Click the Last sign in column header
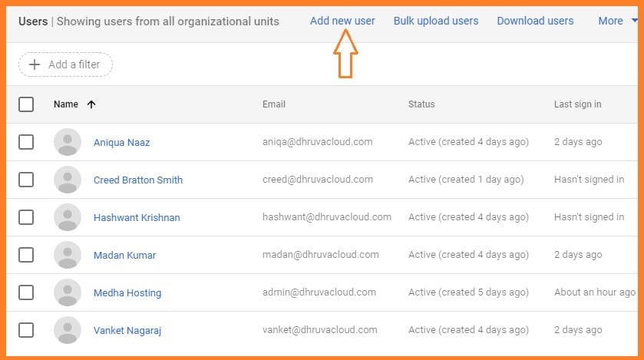This screenshot has height=360, width=644. pos(577,104)
